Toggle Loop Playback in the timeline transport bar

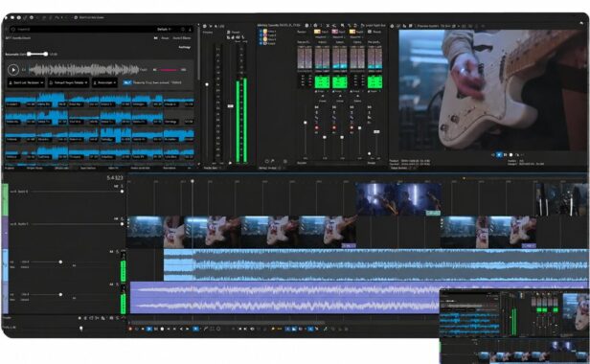137,329
